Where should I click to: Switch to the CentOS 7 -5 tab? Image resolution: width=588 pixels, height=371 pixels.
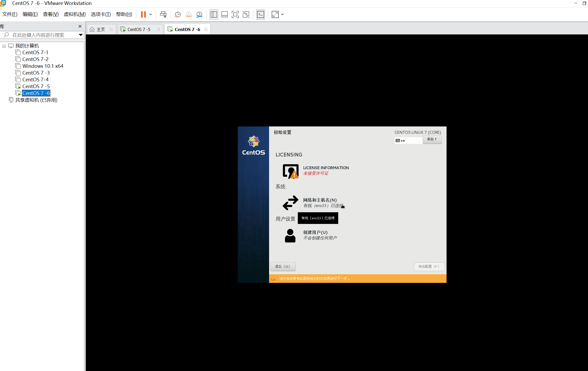click(x=139, y=29)
